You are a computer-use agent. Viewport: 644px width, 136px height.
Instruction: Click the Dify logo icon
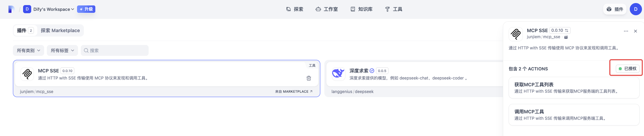click(11, 9)
